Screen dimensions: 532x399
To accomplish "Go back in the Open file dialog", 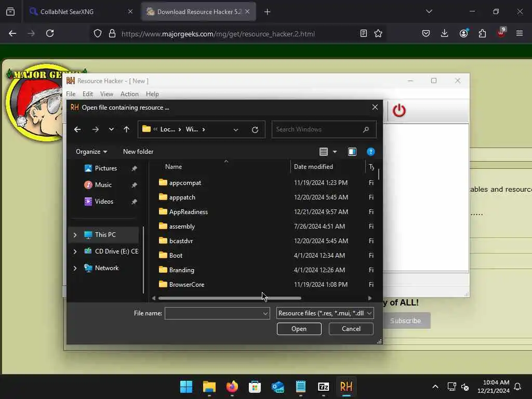I will 77,129.
